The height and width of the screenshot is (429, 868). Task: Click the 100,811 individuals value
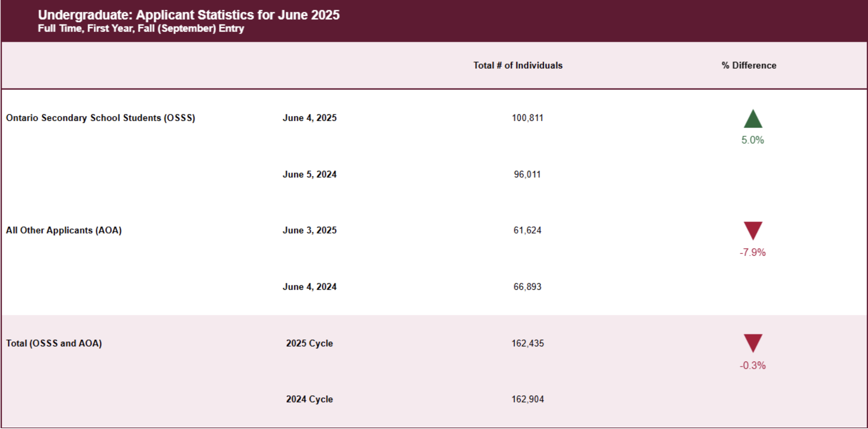[528, 118]
